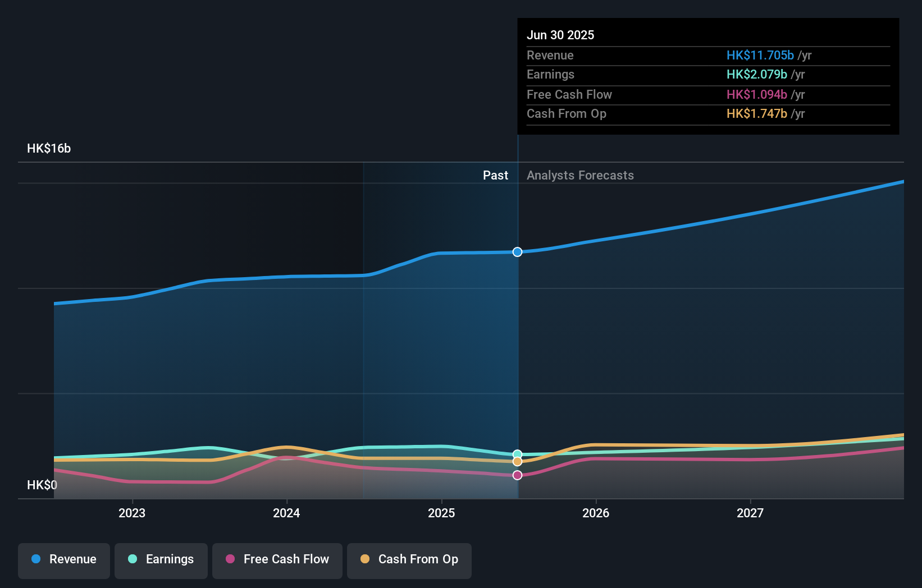Toggle the Earnings series off
The width and height of the screenshot is (922, 588).
161,560
